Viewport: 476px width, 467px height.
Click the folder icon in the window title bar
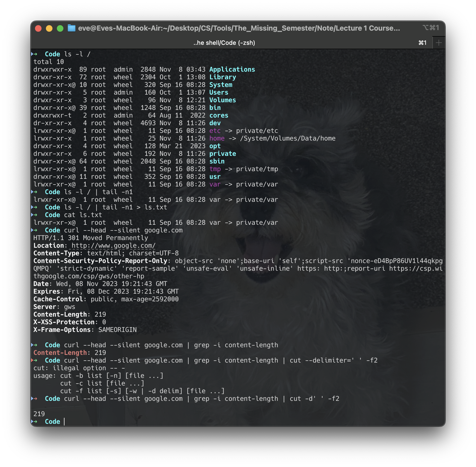pyautogui.click(x=72, y=28)
